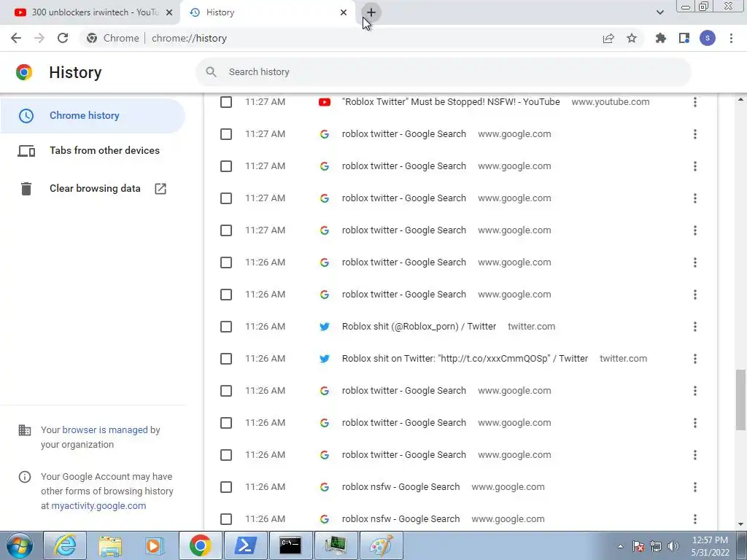
Task: Check the box for the YouTube history entry
Action: pos(226,102)
